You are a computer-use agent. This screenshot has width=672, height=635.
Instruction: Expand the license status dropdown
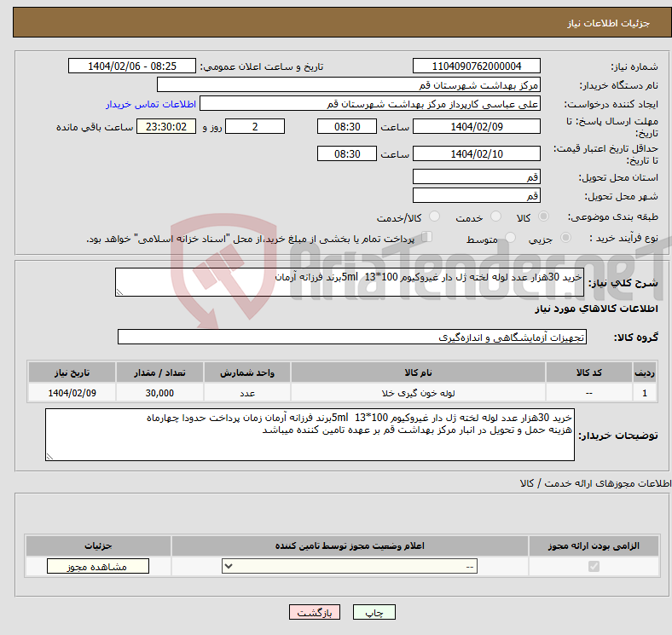(x=349, y=566)
